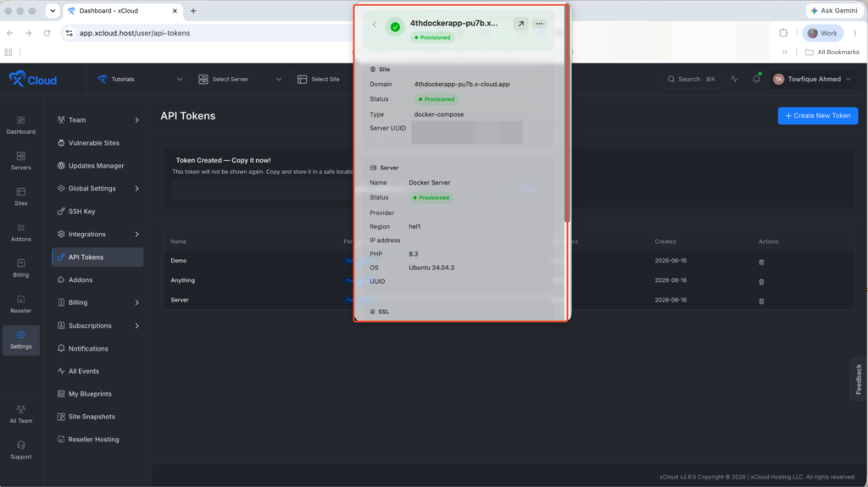868x487 pixels.
Task: Open the browser tab search dropdown
Action: (52, 10)
